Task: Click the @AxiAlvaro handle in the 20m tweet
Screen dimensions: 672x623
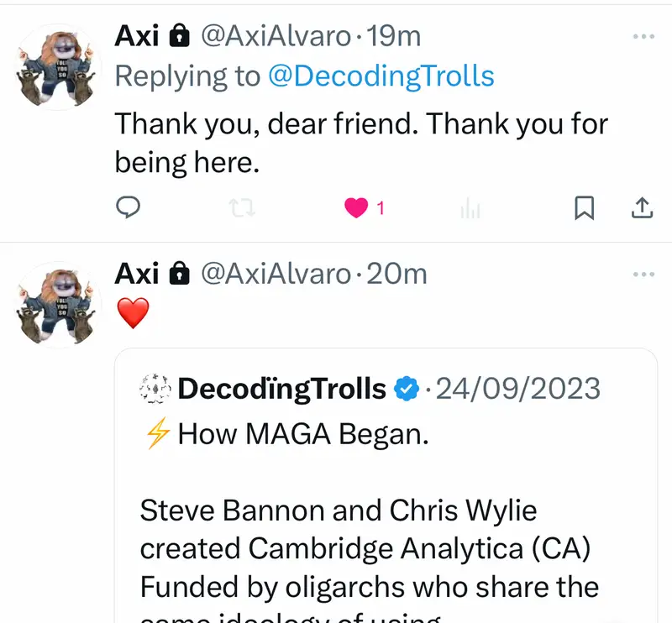Action: tap(273, 274)
